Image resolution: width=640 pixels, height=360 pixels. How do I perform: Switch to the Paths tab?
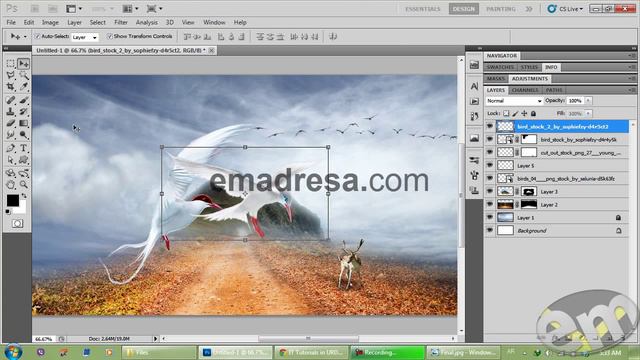[x=554, y=90]
